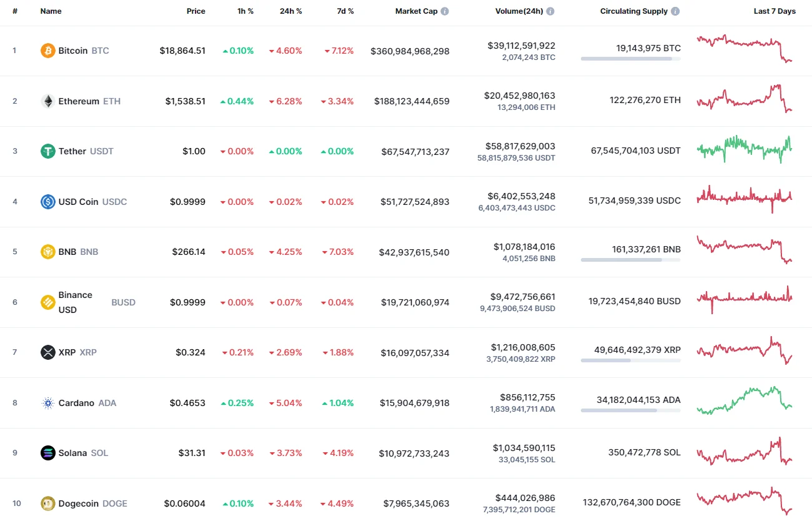The width and height of the screenshot is (812, 521).
Task: Open the Bitcoin BTC coin page
Action: click(x=73, y=51)
